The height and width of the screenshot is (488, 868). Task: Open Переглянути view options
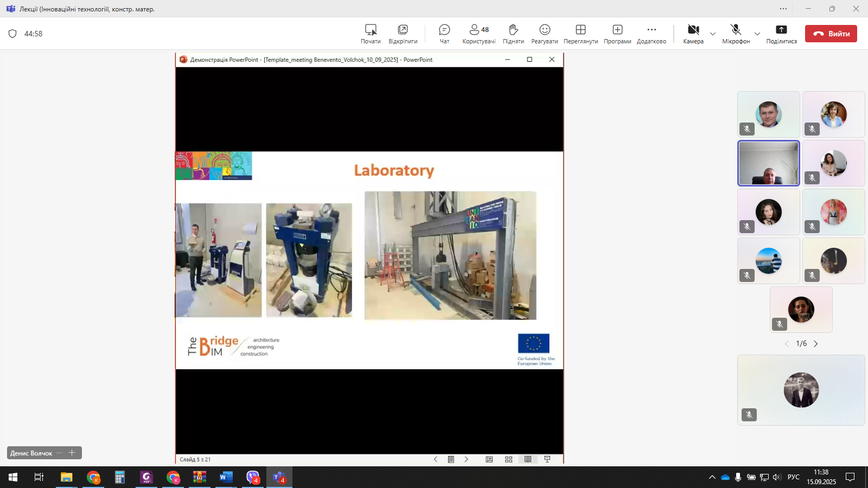(x=580, y=34)
